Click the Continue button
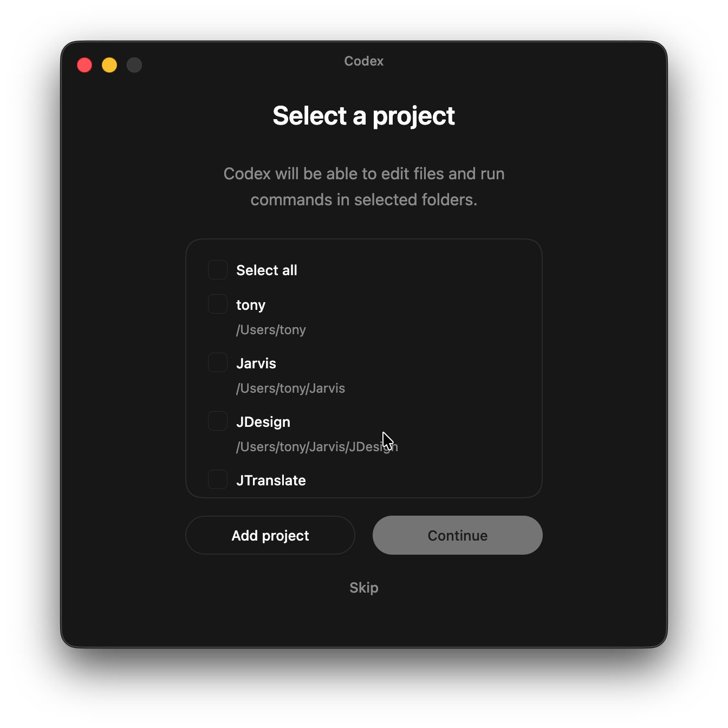 [458, 535]
